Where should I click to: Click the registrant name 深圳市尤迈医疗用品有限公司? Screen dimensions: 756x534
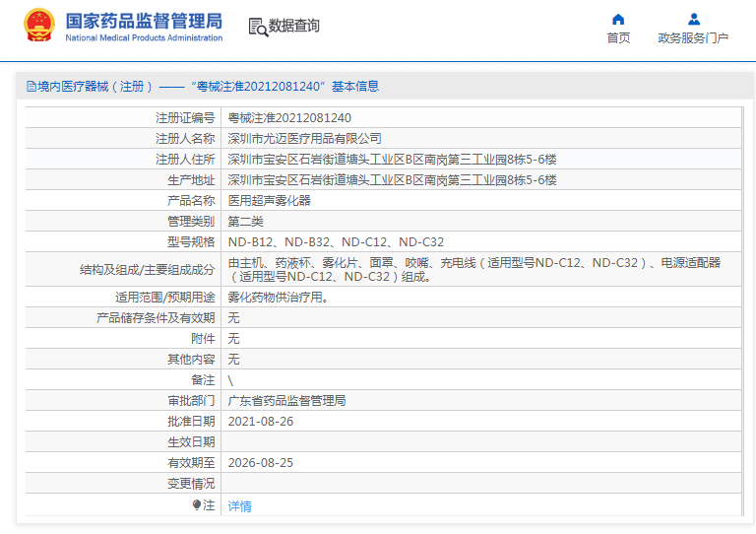[x=304, y=138]
